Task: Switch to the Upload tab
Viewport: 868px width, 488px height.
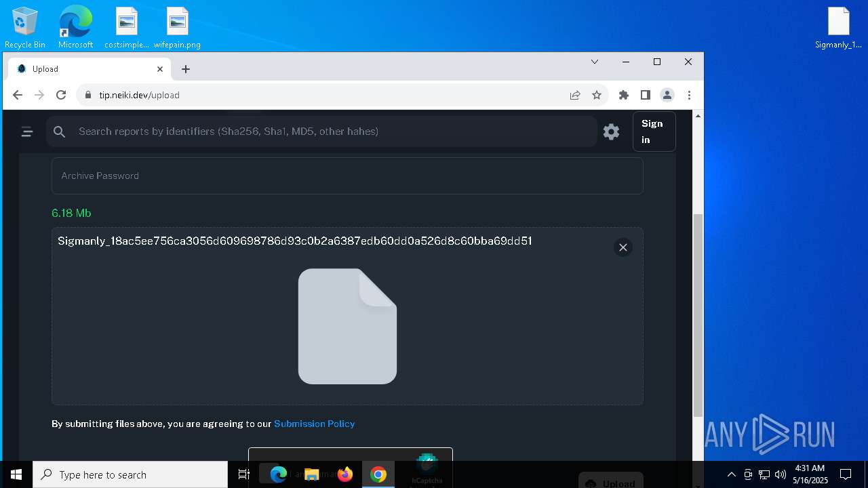Action: click(90, 69)
